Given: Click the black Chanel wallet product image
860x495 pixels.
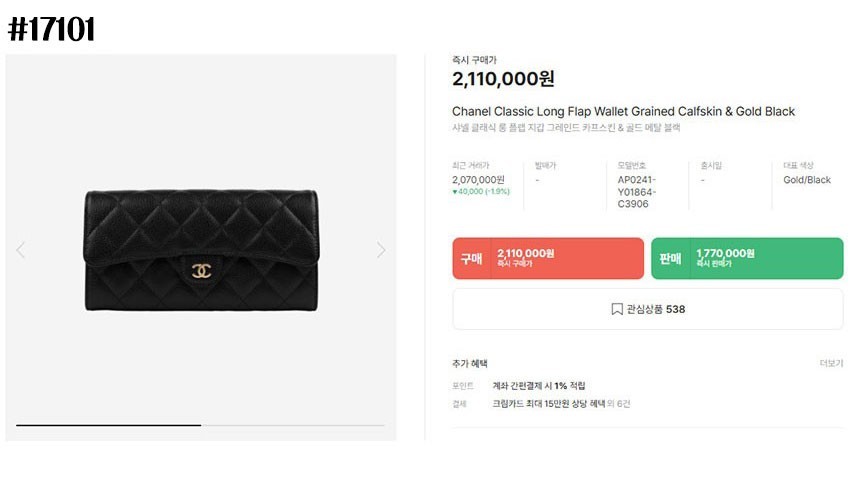Looking at the screenshot, I should 201,250.
